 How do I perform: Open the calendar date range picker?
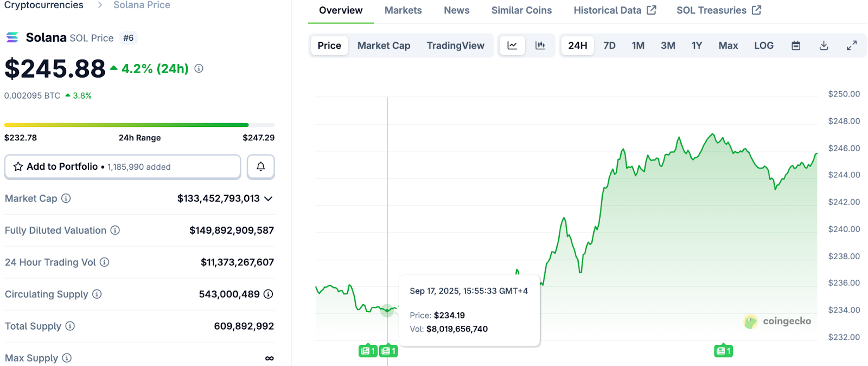tap(796, 46)
